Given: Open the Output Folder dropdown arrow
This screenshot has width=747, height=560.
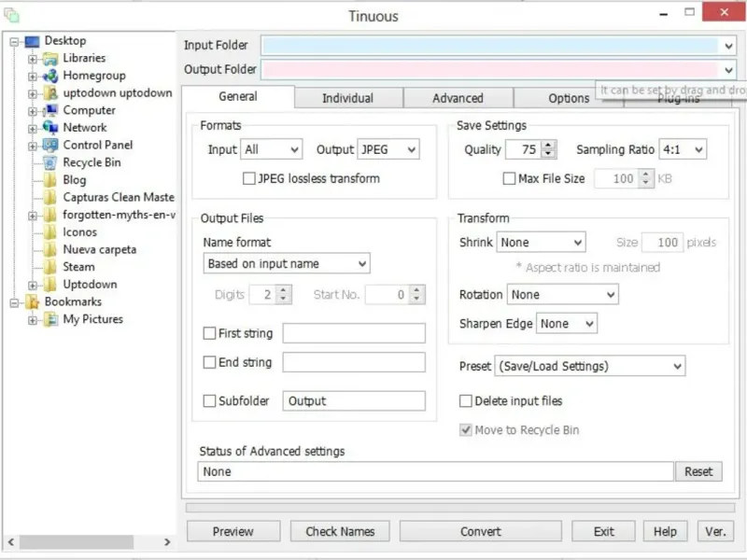Looking at the screenshot, I should (728, 70).
